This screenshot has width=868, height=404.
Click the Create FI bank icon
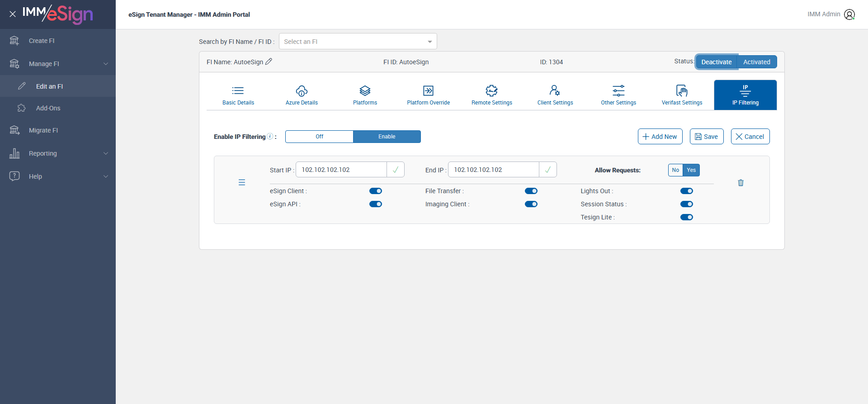click(x=14, y=41)
